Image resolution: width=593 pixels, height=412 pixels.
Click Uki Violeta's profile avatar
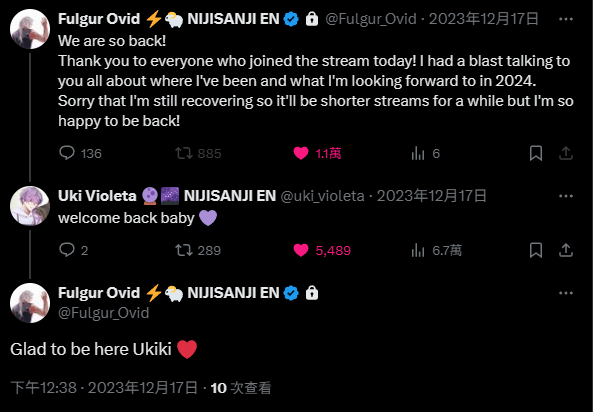30,206
